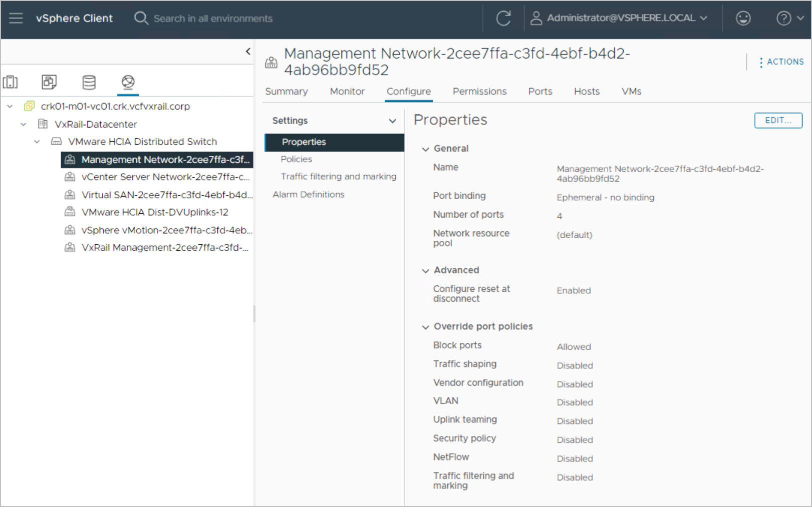Switch to the Monitor tab

(x=347, y=92)
